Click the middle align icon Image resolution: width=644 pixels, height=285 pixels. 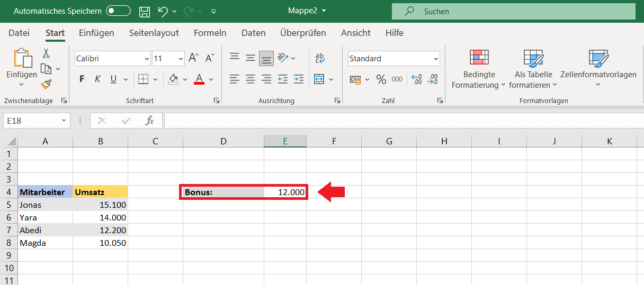click(x=251, y=58)
